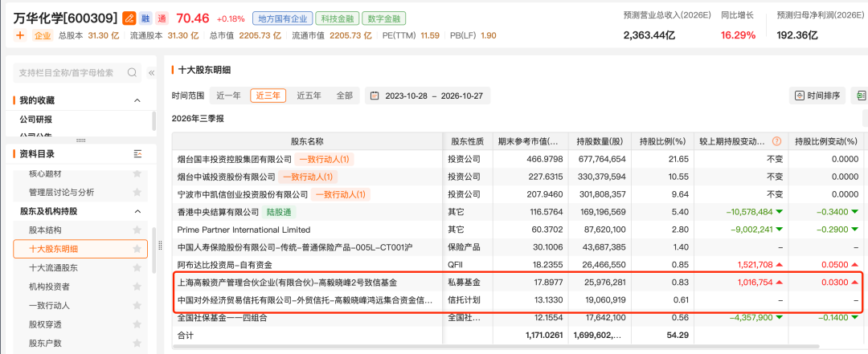Open 股权穿透 in the sidebar
868x354 pixels.
coord(45,324)
